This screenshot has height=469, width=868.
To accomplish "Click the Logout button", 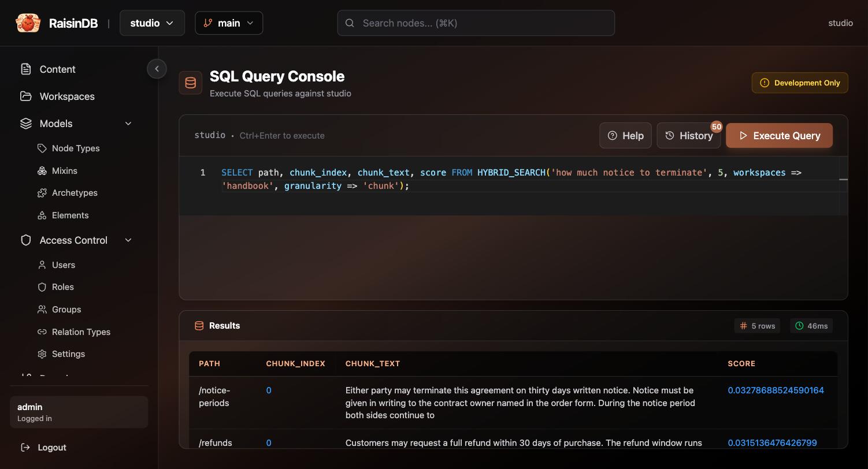I will point(43,448).
